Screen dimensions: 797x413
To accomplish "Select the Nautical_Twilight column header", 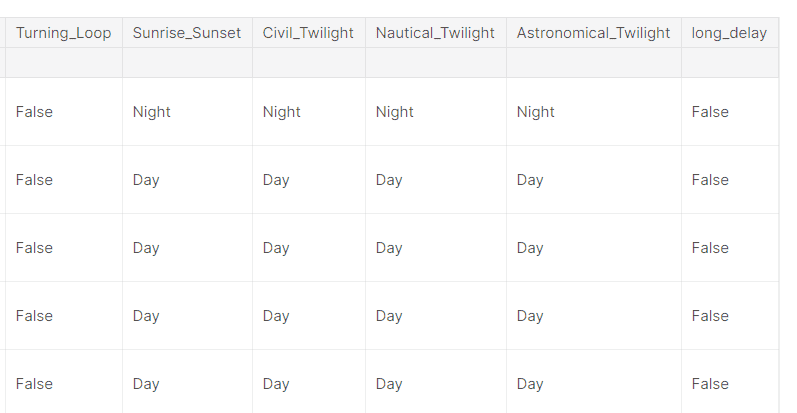I will pos(436,33).
